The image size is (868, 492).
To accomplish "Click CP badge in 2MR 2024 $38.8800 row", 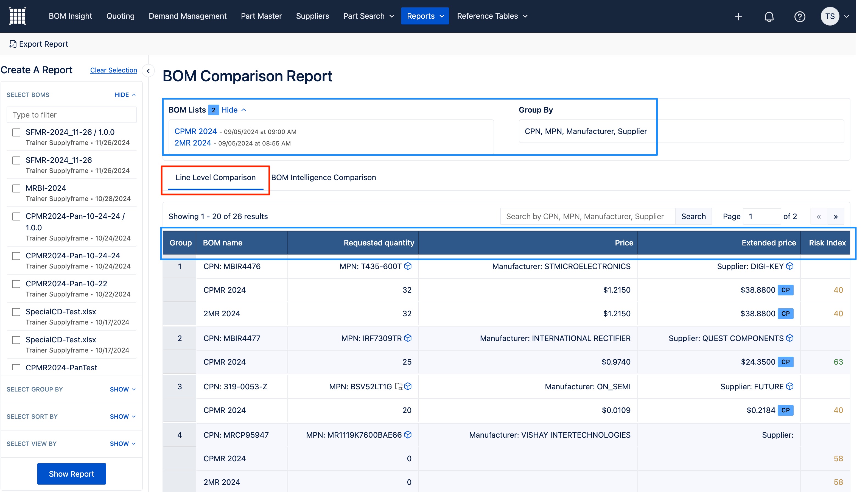I will point(785,314).
